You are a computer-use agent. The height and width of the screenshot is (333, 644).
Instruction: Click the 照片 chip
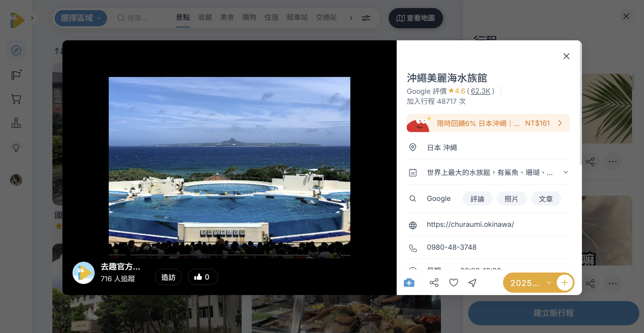click(x=511, y=199)
